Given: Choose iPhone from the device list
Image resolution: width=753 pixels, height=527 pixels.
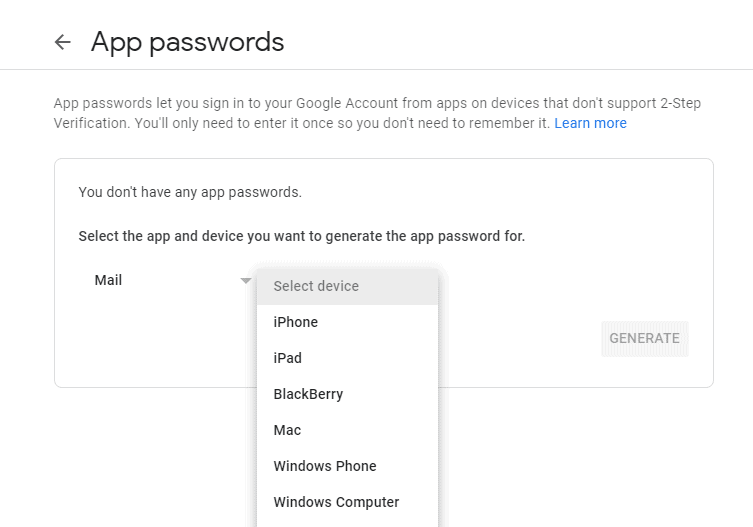Looking at the screenshot, I should pos(296,322).
